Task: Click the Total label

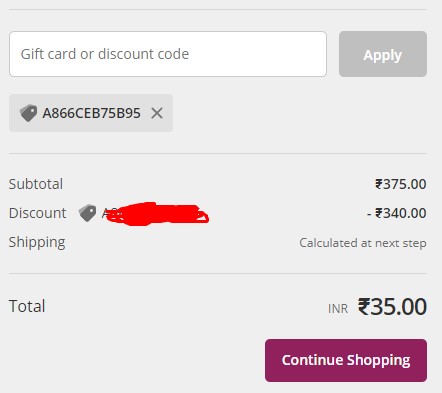Action: [27, 306]
